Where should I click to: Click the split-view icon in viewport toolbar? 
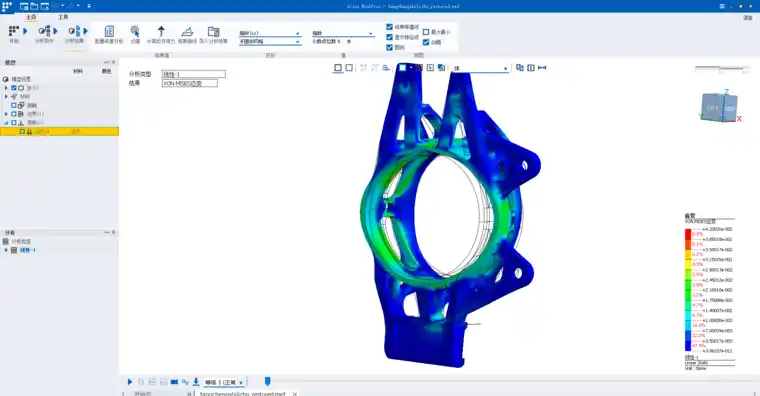pyautogui.click(x=531, y=68)
